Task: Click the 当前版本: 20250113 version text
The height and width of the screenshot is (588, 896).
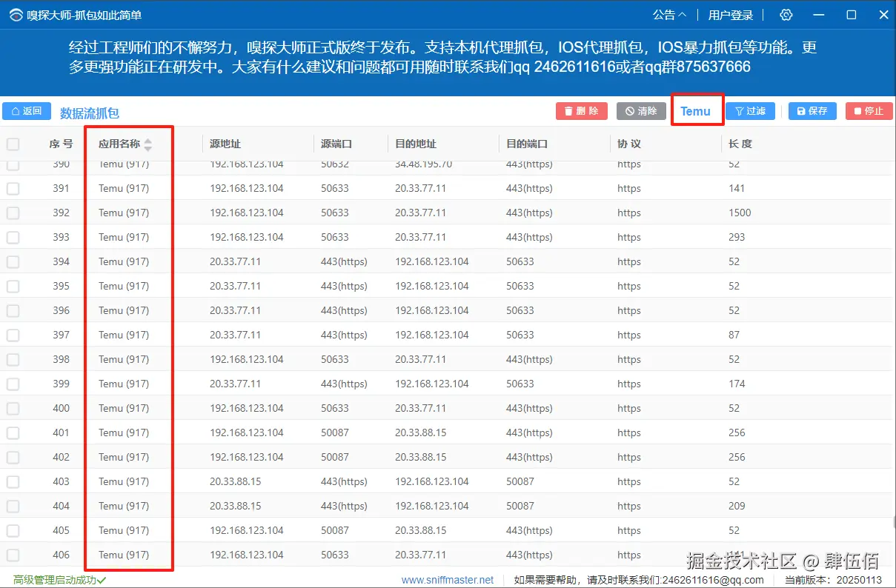Action: tap(834, 580)
